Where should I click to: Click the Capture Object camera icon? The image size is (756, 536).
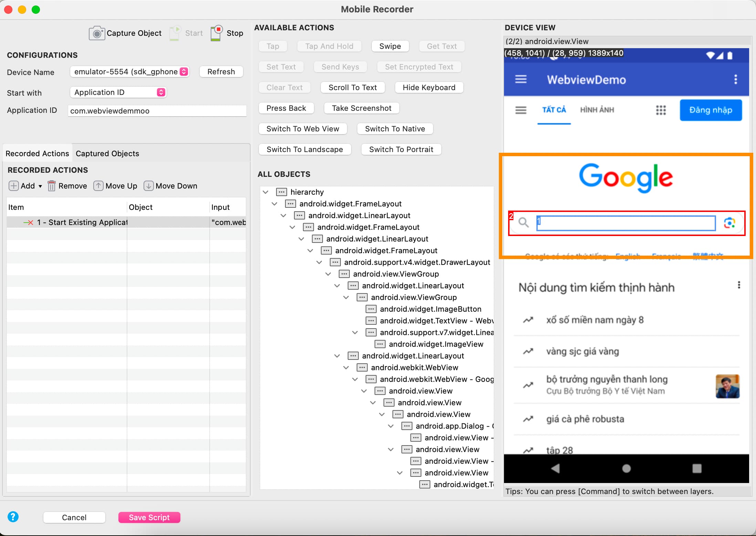(x=97, y=33)
